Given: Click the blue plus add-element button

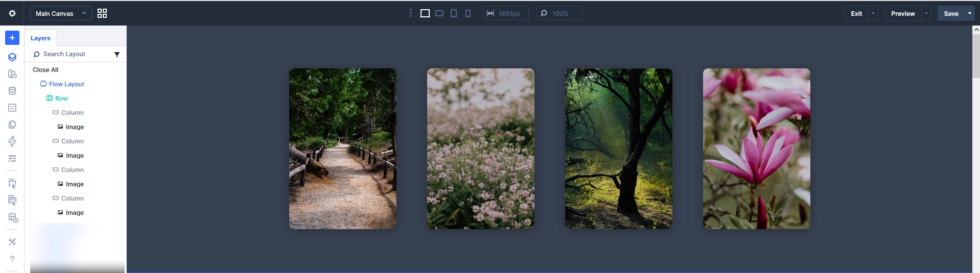Looking at the screenshot, I should click(x=12, y=38).
